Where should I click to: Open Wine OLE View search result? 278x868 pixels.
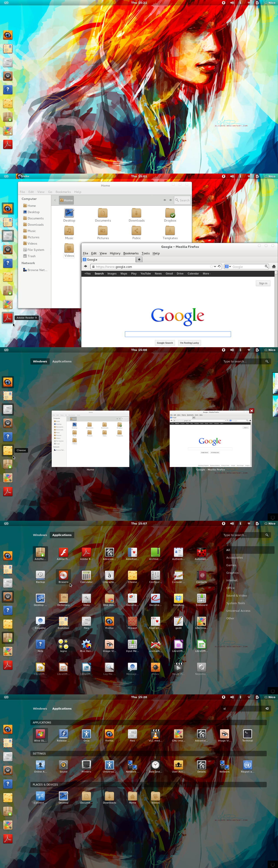click(x=40, y=735)
